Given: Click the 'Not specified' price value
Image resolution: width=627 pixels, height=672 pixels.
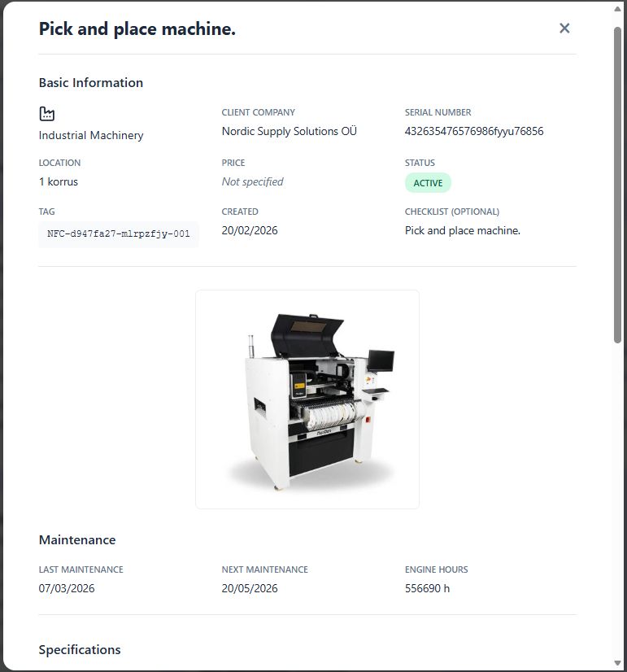Looking at the screenshot, I should [252, 182].
